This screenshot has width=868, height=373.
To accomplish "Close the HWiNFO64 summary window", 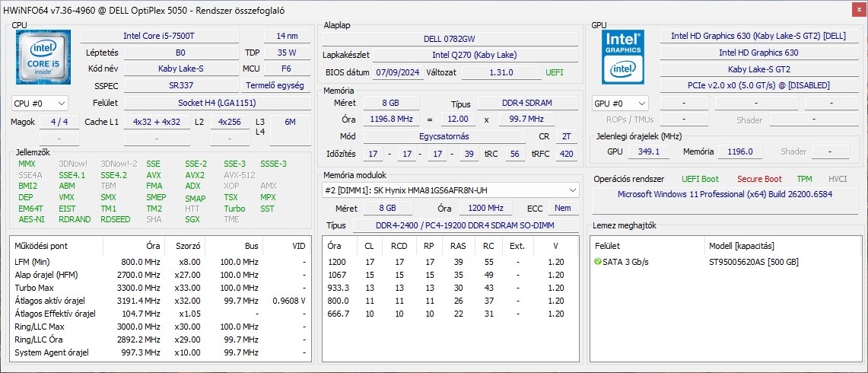I will pos(859,9).
